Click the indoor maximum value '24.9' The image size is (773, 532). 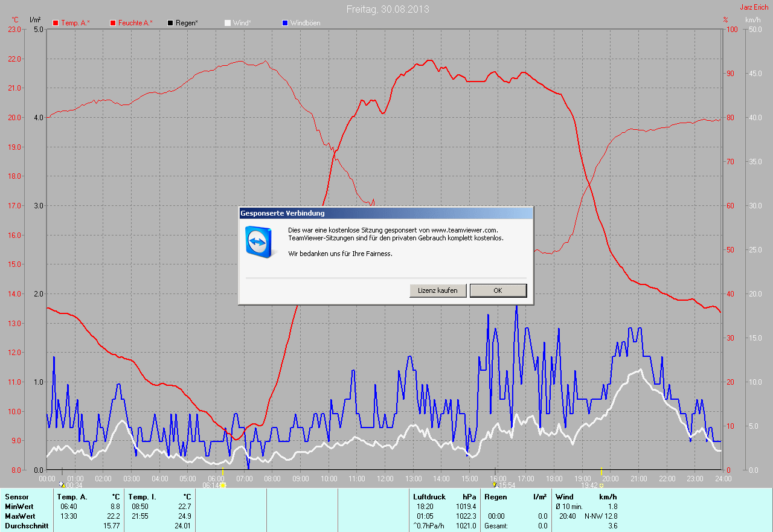(184, 516)
